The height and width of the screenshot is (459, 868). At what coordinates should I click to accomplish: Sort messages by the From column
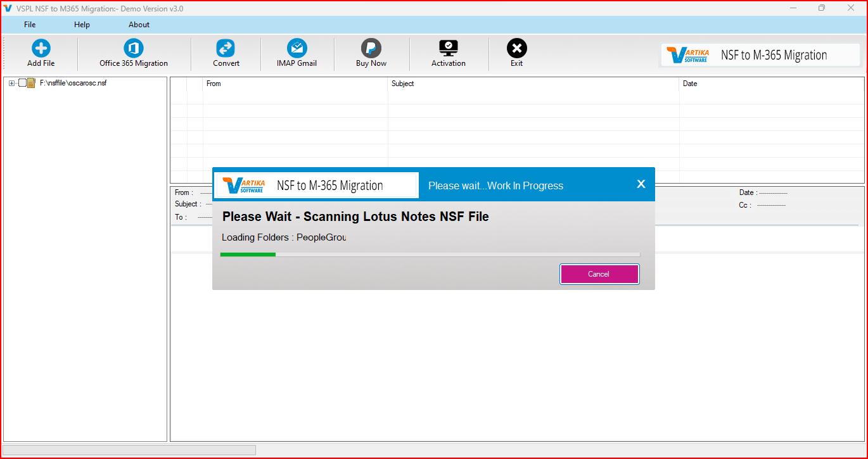point(295,84)
